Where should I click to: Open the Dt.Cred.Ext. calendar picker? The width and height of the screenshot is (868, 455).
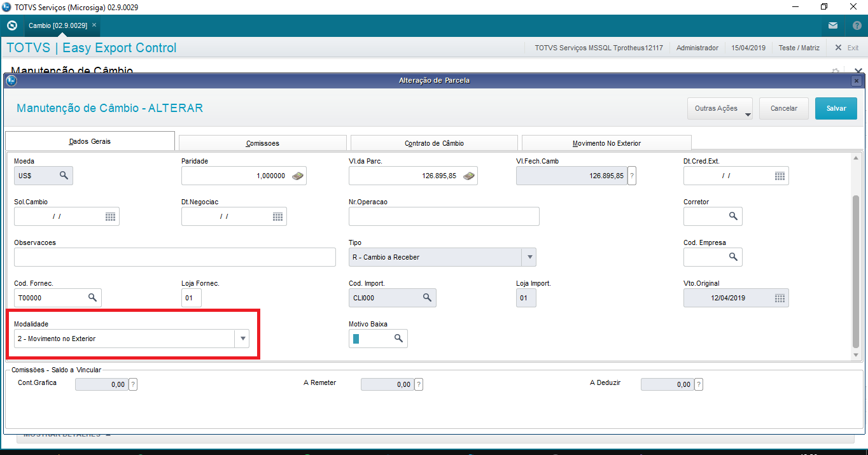coord(780,176)
